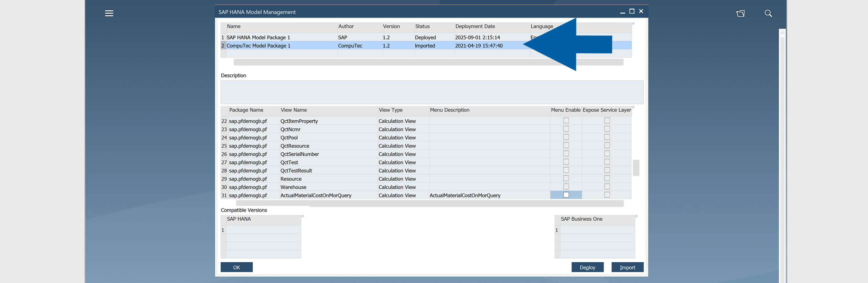Image resolution: width=868 pixels, height=283 pixels.
Task: Toggle Menu Enable for QctItemProperty
Action: coord(566,121)
